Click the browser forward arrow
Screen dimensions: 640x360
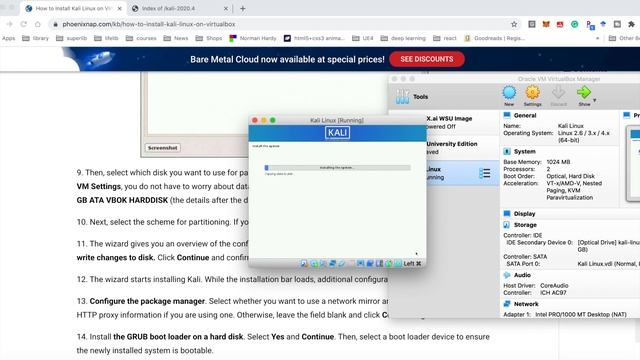pos(9,24)
